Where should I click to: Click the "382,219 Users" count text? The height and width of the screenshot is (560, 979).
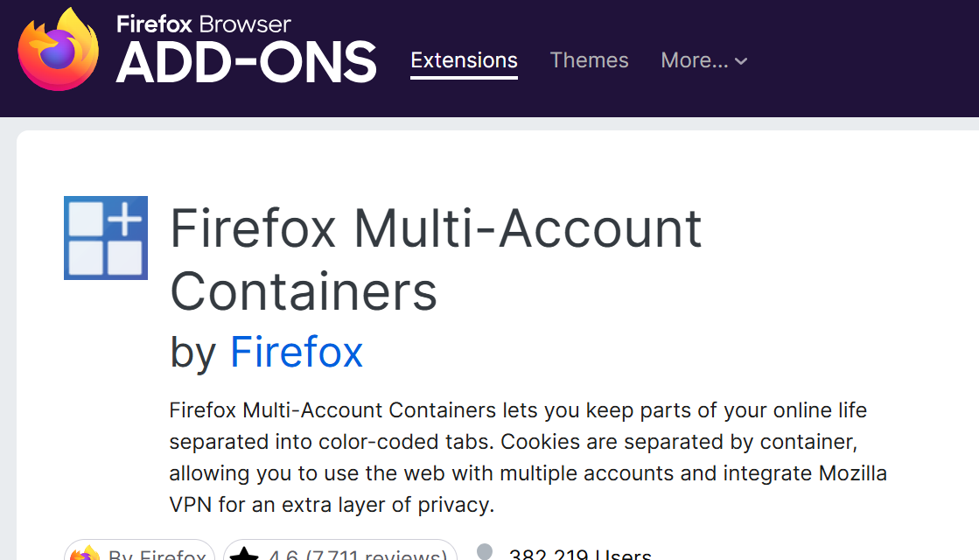[579, 555]
